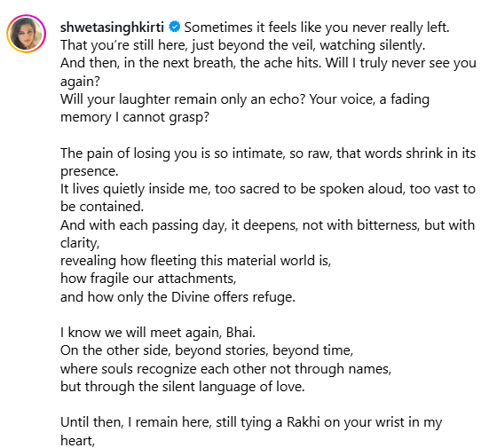489x448 pixels.
Task: Click the line 'I know we will meet again, Bhai.'
Action: pyautogui.click(x=158, y=333)
